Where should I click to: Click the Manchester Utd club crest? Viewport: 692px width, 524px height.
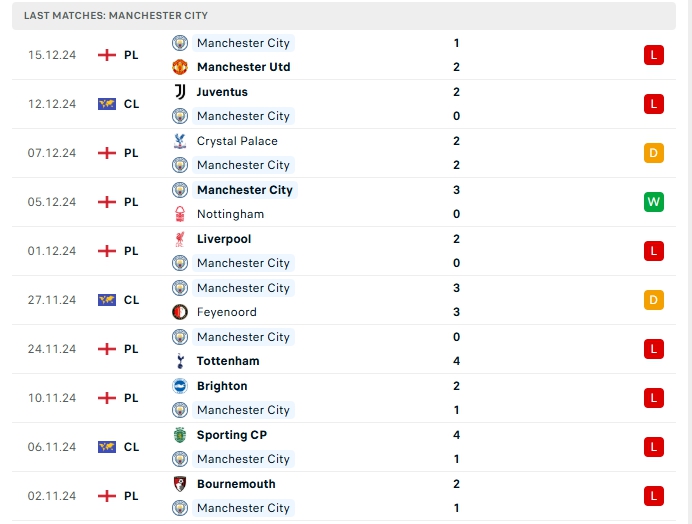[x=180, y=67]
